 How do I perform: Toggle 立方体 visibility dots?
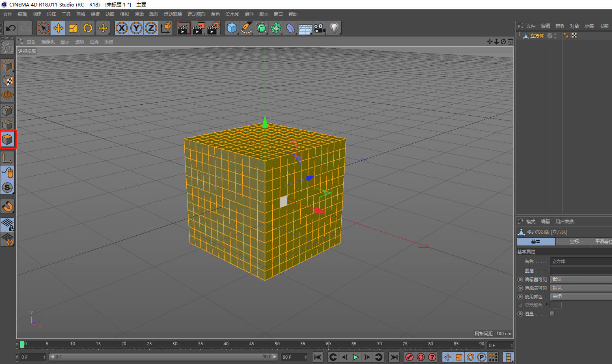(555, 36)
